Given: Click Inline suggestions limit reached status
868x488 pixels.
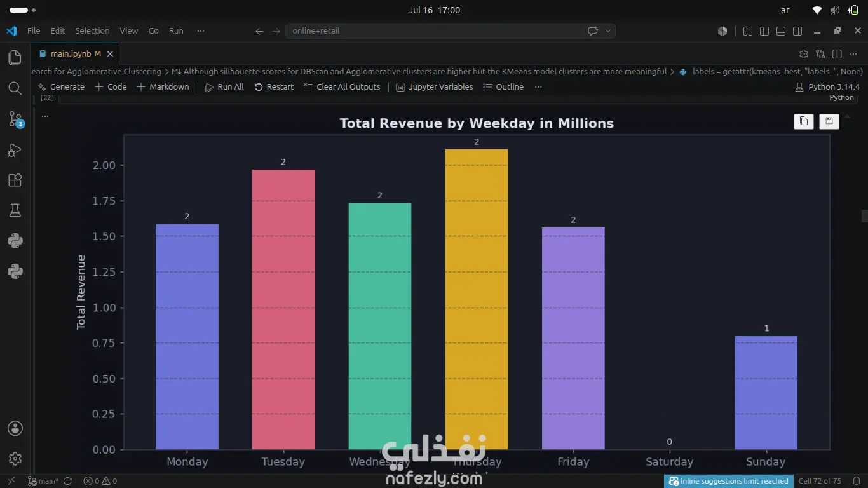Looking at the screenshot, I should tap(729, 481).
